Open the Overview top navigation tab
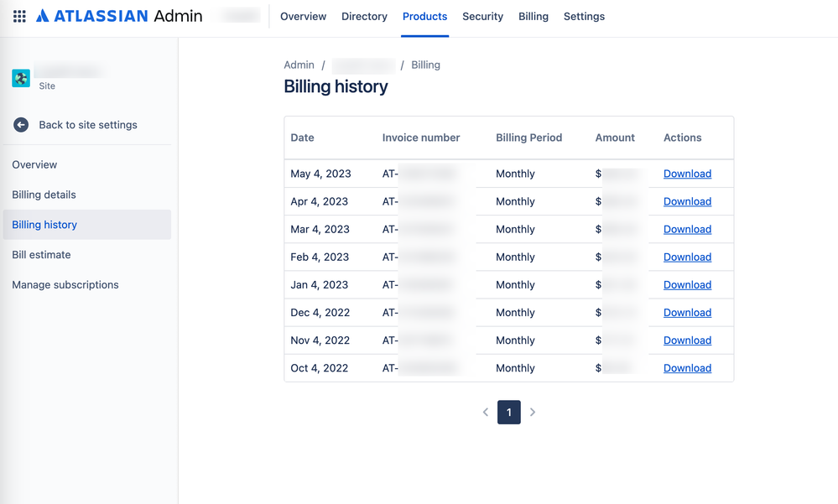The height and width of the screenshot is (504, 838). (x=303, y=17)
